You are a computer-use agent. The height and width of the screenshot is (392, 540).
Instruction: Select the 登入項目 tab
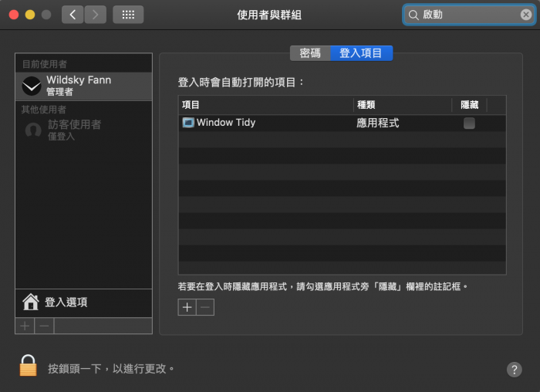361,53
